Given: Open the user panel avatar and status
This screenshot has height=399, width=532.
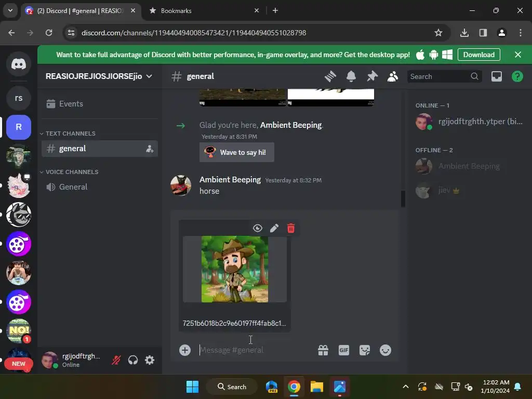Looking at the screenshot, I should 71,360.
